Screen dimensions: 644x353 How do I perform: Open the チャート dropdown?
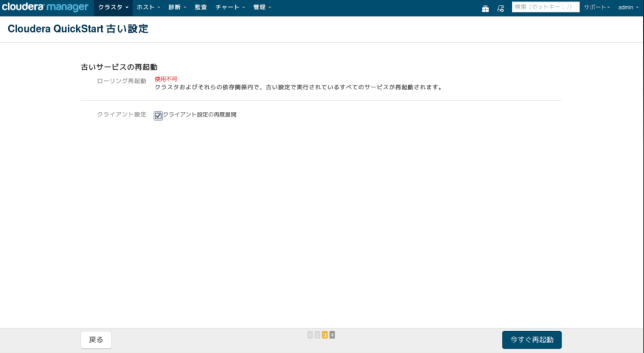point(230,8)
